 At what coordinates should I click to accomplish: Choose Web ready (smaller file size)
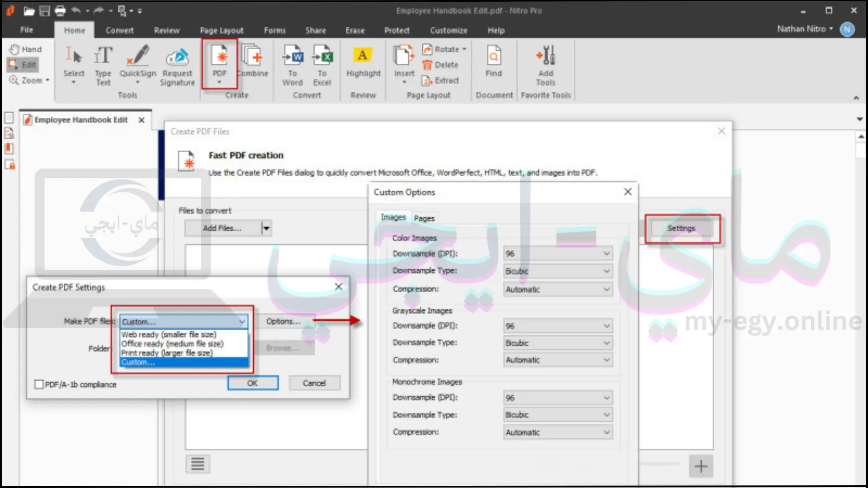(x=184, y=335)
